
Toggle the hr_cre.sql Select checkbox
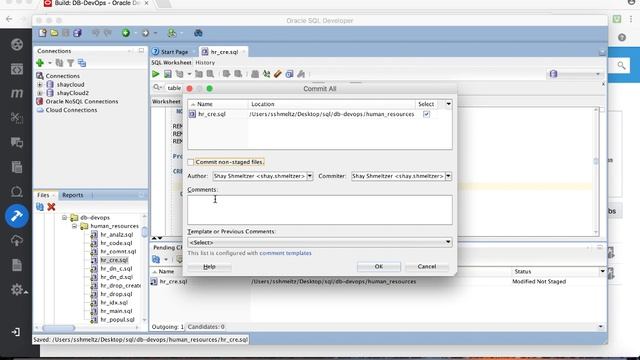[x=427, y=114]
